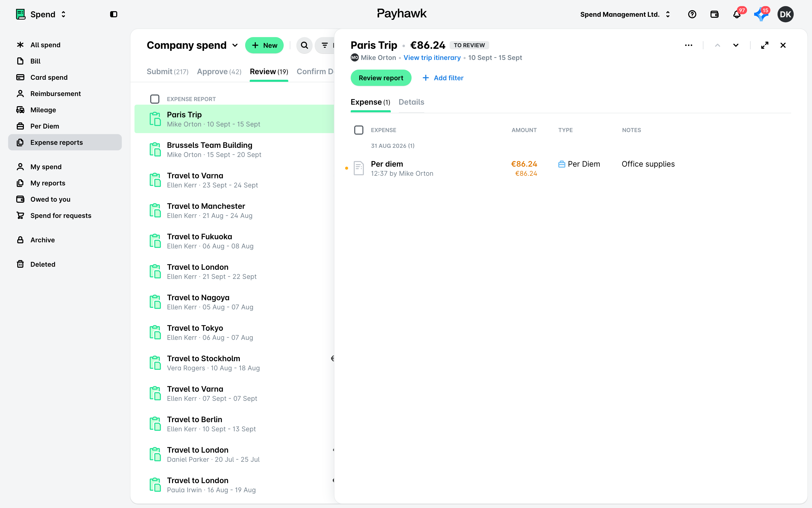Open the wallet icon in top bar
Image resolution: width=812 pixels, height=508 pixels.
pos(714,14)
